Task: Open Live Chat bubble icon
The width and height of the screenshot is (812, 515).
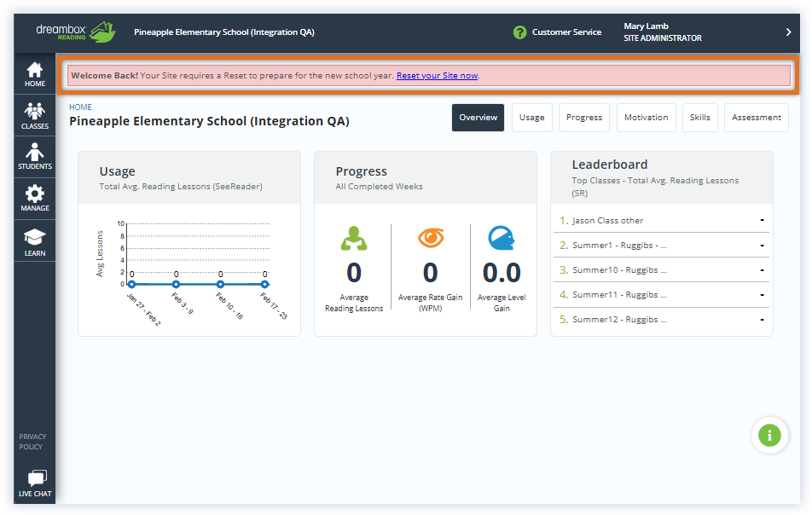Action: [36, 479]
